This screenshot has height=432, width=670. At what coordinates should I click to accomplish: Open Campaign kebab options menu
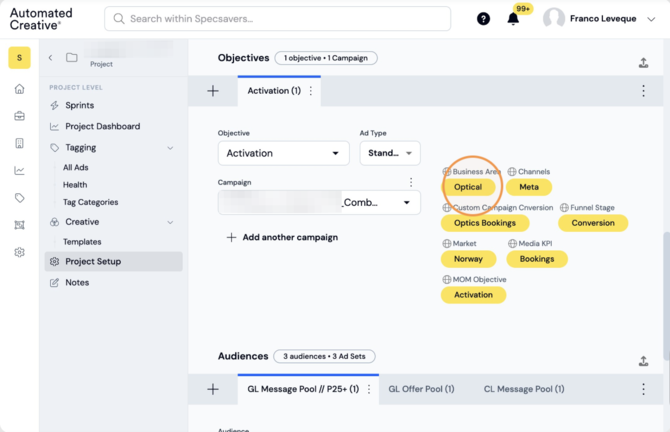pyautogui.click(x=411, y=182)
